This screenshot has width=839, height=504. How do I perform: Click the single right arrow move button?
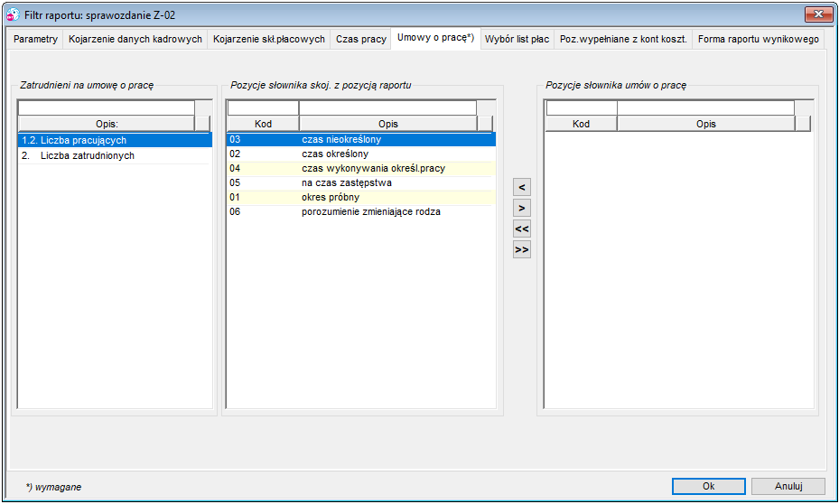[522, 208]
